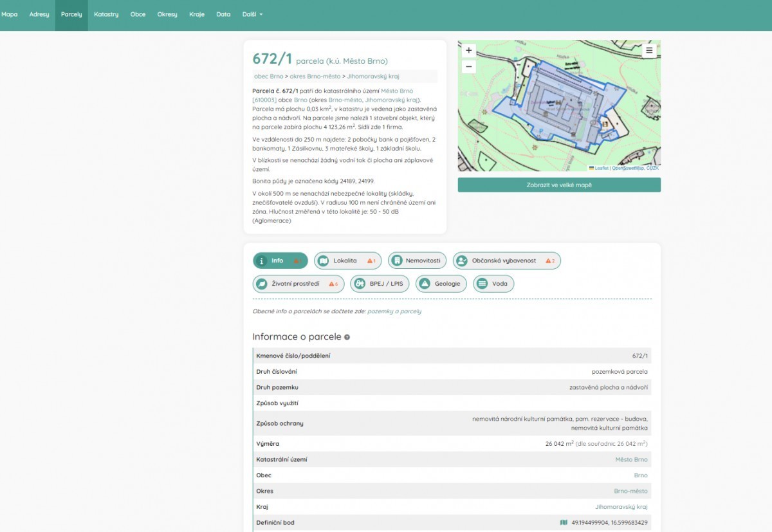Click the Zobrazit ve velké mapě button
Image resolution: width=772 pixels, height=532 pixels.
[559, 185]
